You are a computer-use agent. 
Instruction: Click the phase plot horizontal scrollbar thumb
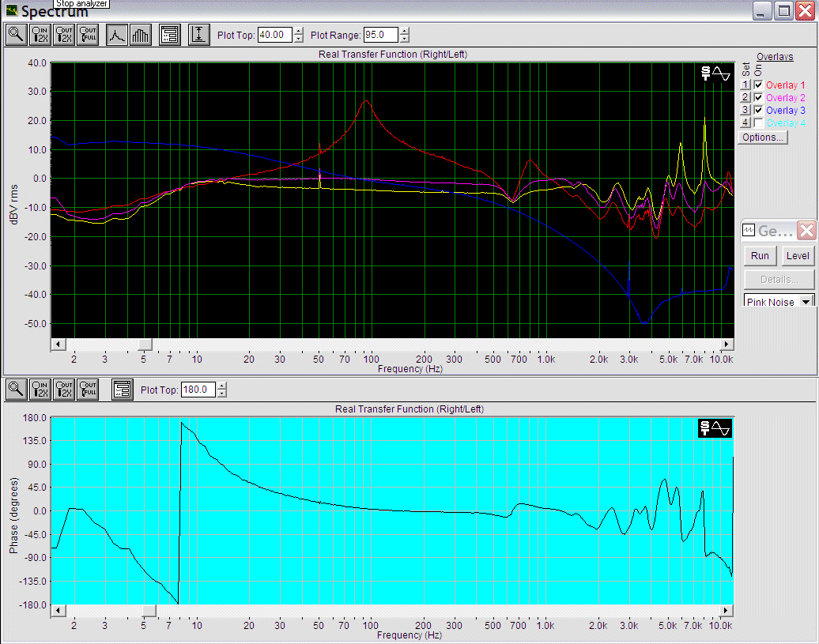149,610
